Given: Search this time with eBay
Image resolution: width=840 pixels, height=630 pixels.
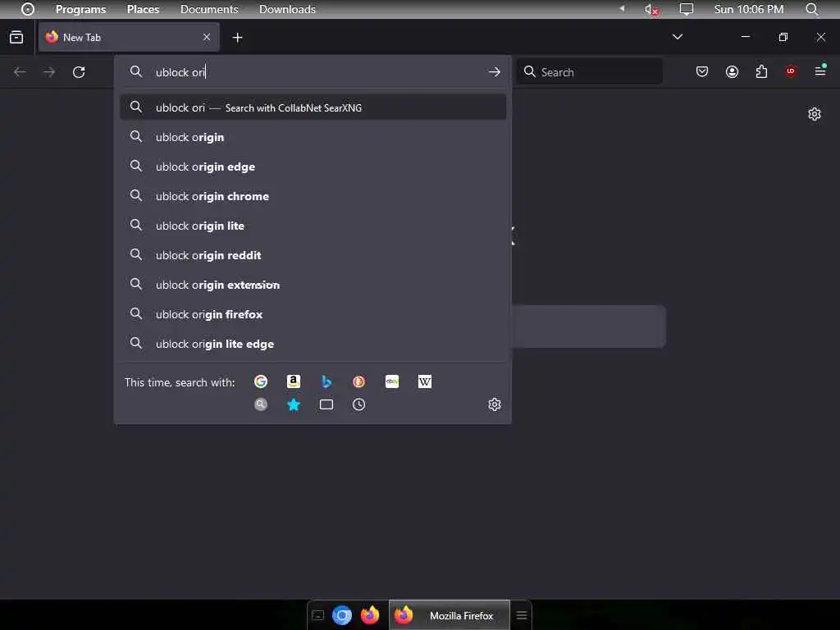Looking at the screenshot, I should [392, 381].
